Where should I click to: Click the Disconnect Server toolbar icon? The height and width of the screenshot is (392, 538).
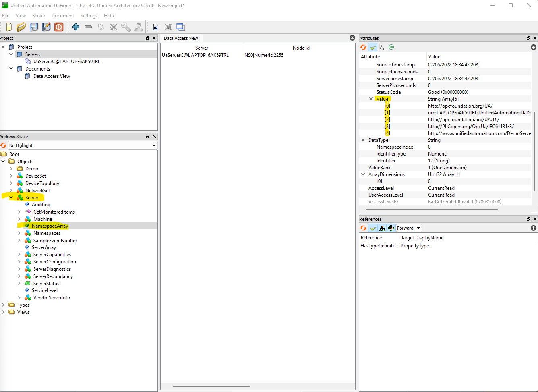tap(113, 27)
